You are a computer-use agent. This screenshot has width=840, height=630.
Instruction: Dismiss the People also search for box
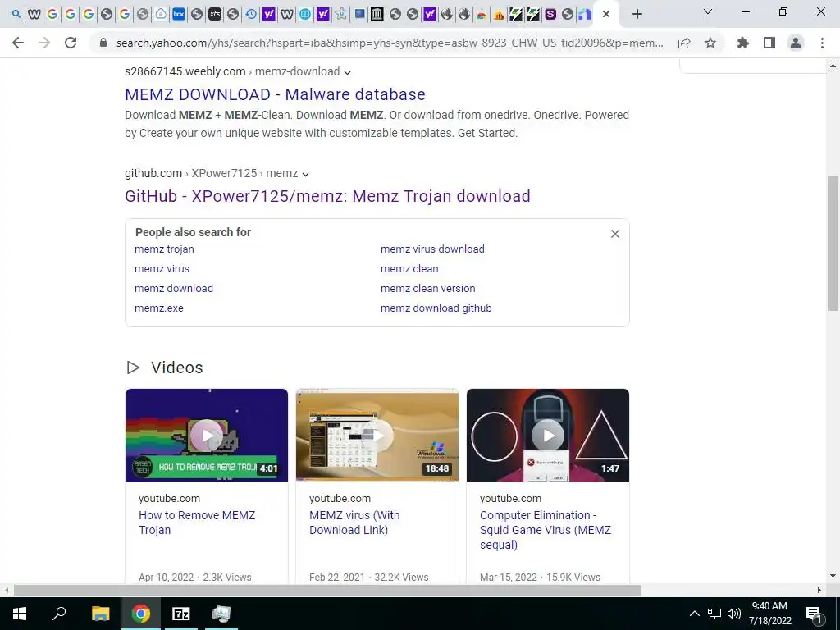(615, 234)
